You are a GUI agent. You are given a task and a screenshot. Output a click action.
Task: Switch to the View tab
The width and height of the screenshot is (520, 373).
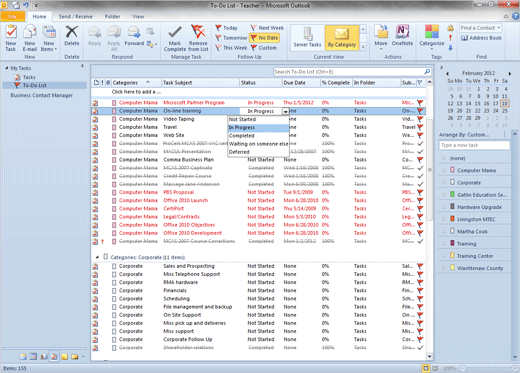(138, 16)
